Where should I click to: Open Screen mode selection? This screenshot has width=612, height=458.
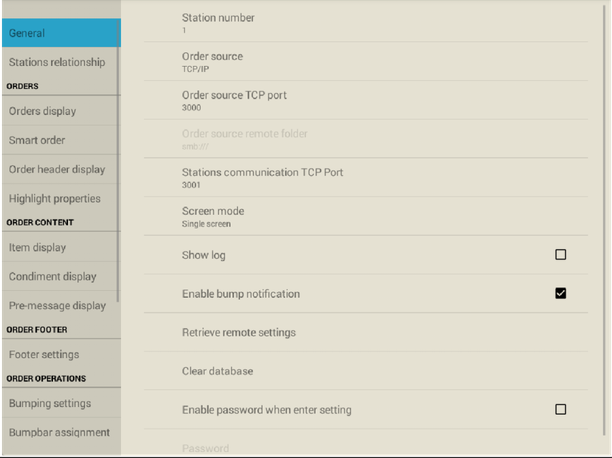(x=366, y=216)
